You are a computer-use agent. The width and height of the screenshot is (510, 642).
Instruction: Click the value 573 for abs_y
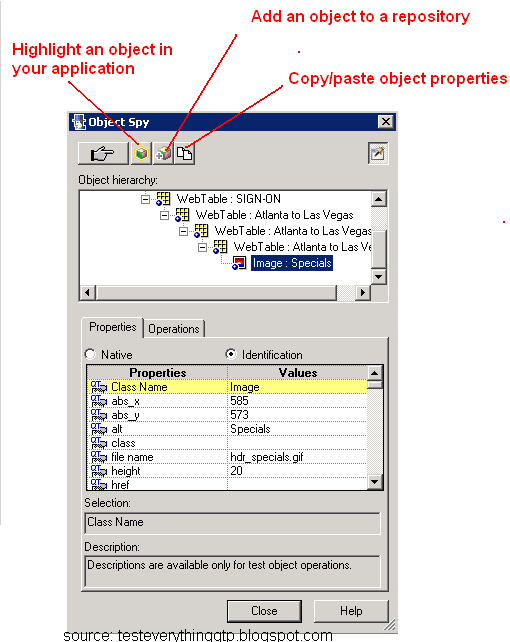point(239,415)
